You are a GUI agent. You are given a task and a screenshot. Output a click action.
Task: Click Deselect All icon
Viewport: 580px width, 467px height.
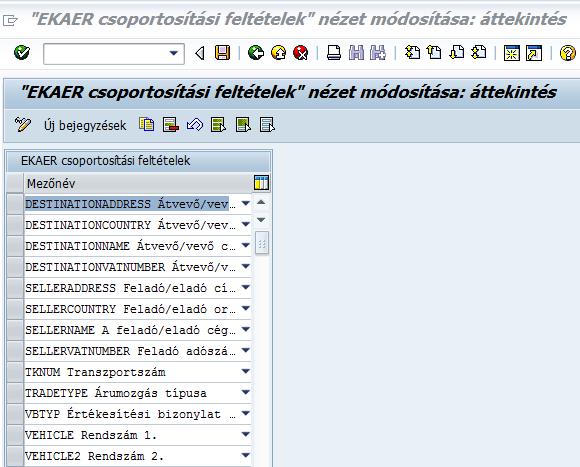267,125
